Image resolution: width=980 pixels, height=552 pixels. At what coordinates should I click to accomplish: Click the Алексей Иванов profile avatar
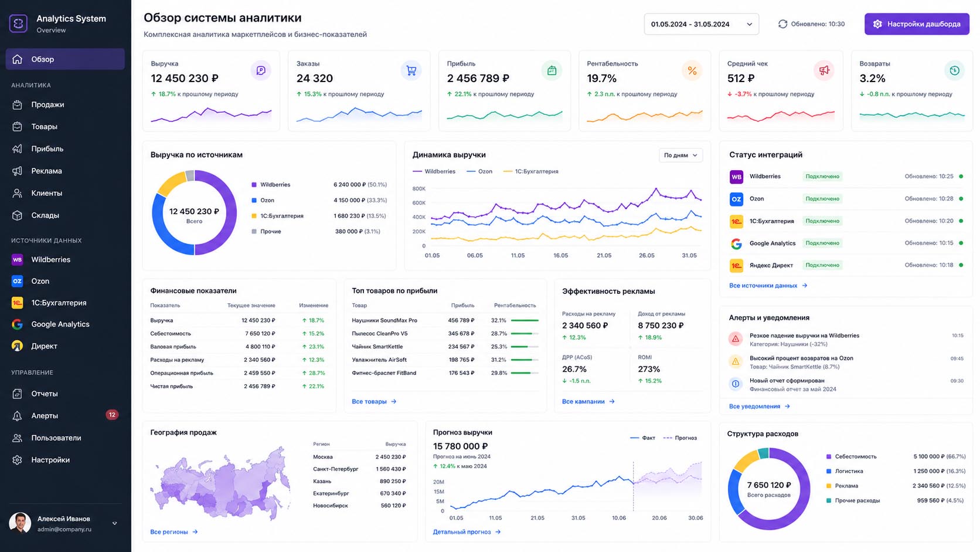(20, 523)
